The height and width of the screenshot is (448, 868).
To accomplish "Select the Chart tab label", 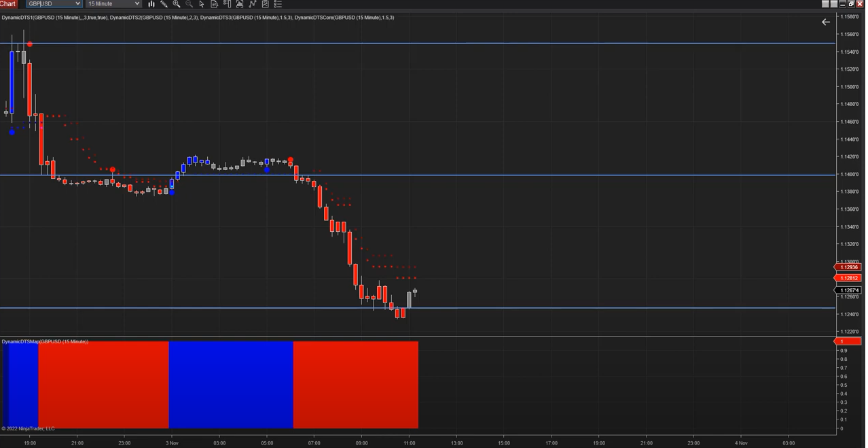I will click(x=8, y=4).
